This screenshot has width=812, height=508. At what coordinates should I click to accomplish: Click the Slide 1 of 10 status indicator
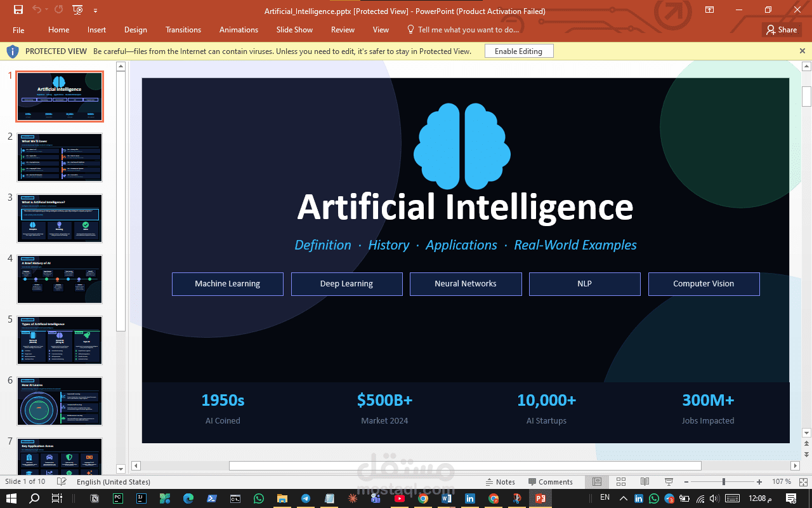coord(25,482)
